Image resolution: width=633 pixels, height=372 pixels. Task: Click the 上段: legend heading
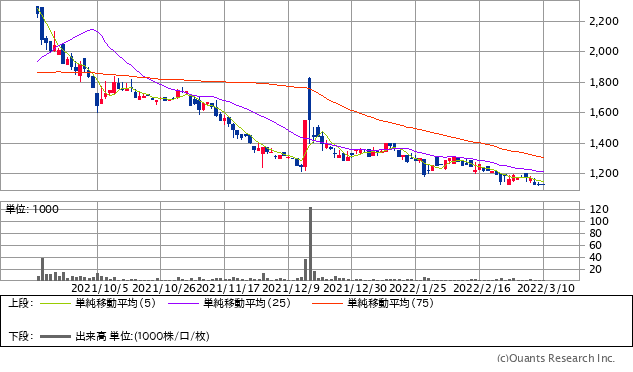(x=21, y=303)
